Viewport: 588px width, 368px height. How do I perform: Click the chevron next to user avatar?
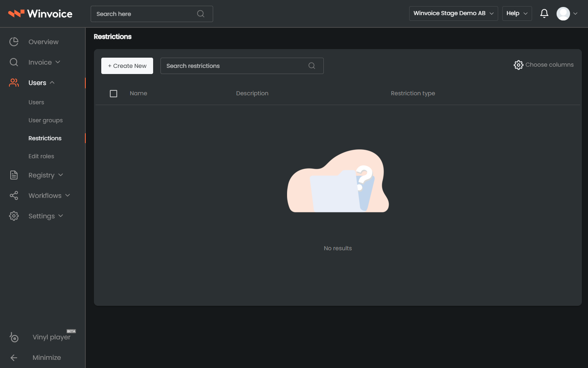point(575,13)
